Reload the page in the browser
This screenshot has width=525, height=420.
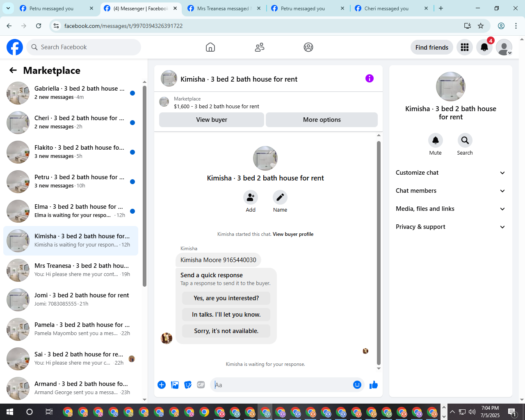coord(39,26)
